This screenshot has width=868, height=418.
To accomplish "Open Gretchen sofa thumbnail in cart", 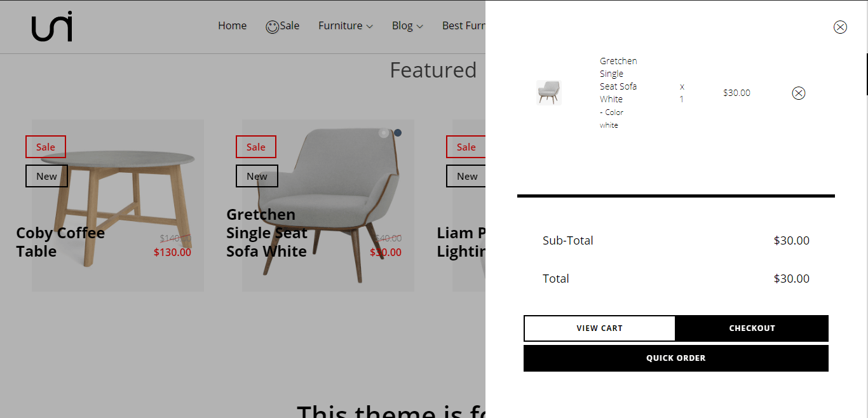I will pyautogui.click(x=548, y=93).
